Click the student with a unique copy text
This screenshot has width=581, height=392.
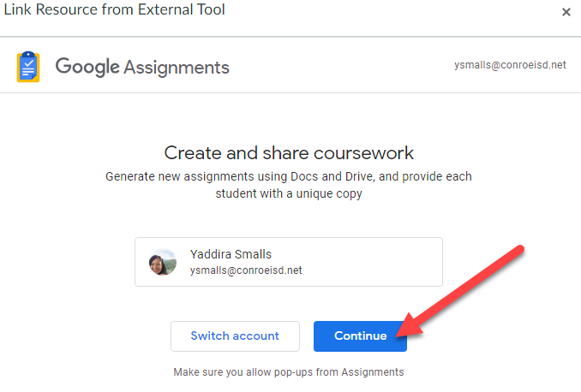[x=289, y=193]
